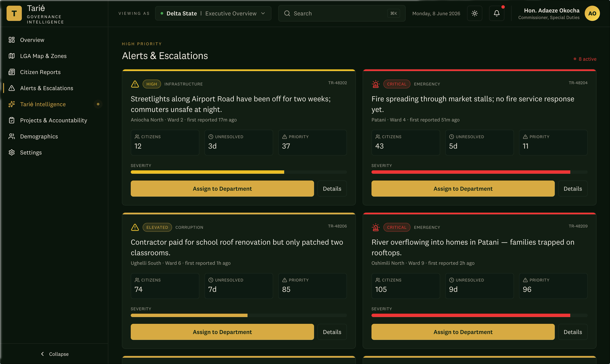Click the Overview grid icon in sidebar

click(x=12, y=40)
